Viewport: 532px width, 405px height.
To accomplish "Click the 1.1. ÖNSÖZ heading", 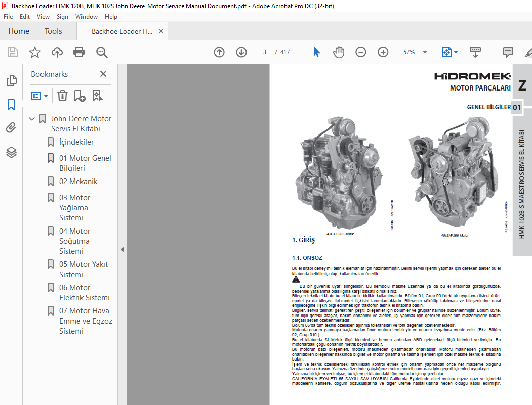I will click(x=307, y=258).
